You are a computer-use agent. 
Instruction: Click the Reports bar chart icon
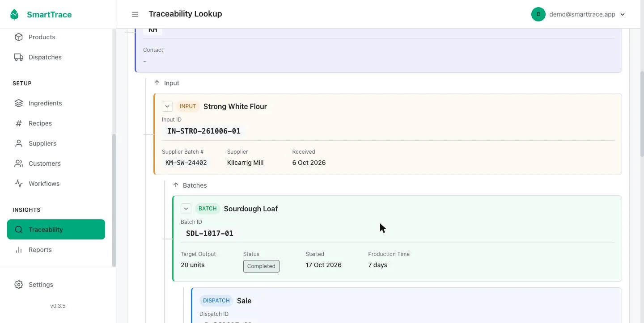click(x=19, y=250)
